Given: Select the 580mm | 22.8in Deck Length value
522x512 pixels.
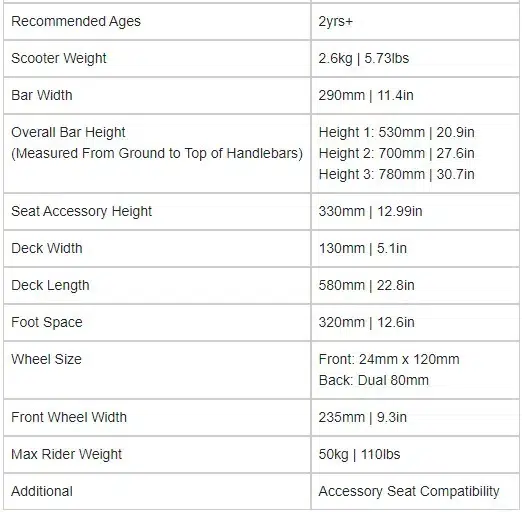Looking at the screenshot, I should [366, 285].
